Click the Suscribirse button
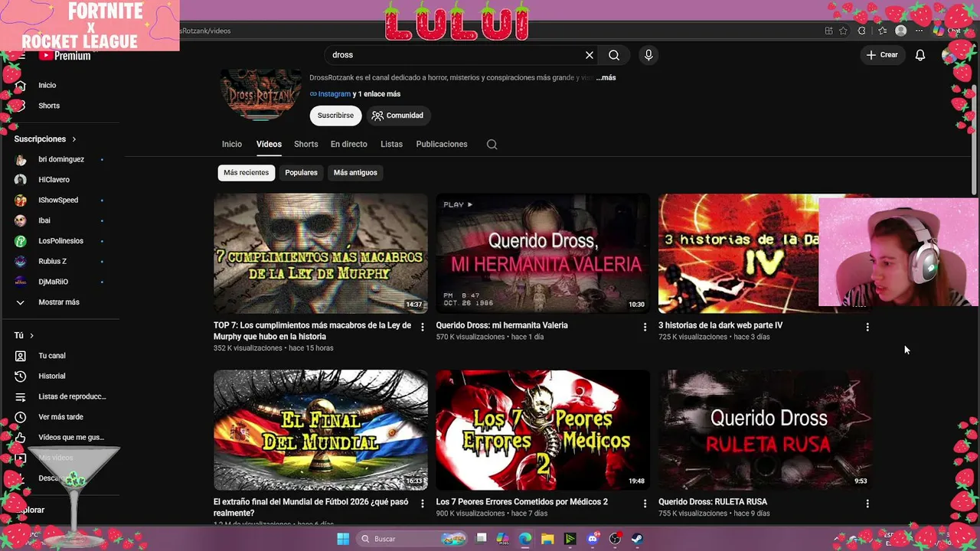This screenshot has height=551, width=980. click(x=335, y=116)
